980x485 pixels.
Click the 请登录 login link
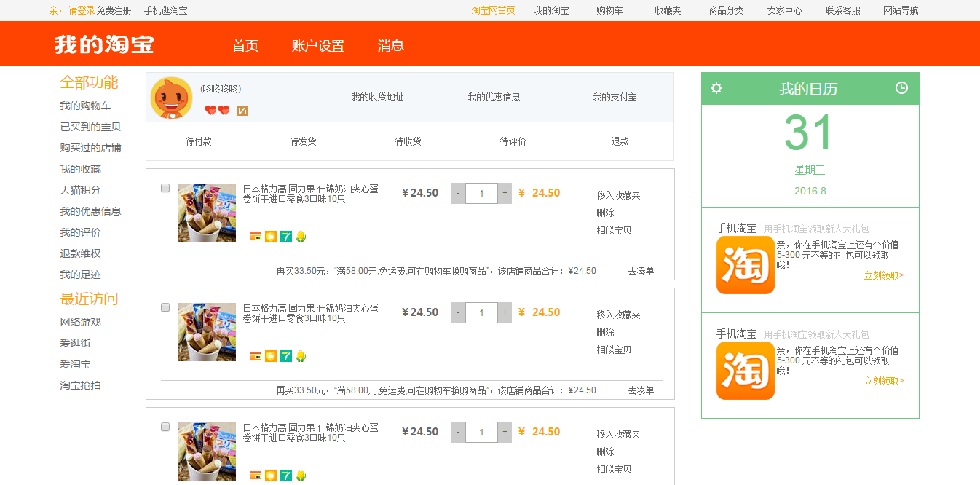click(82, 10)
